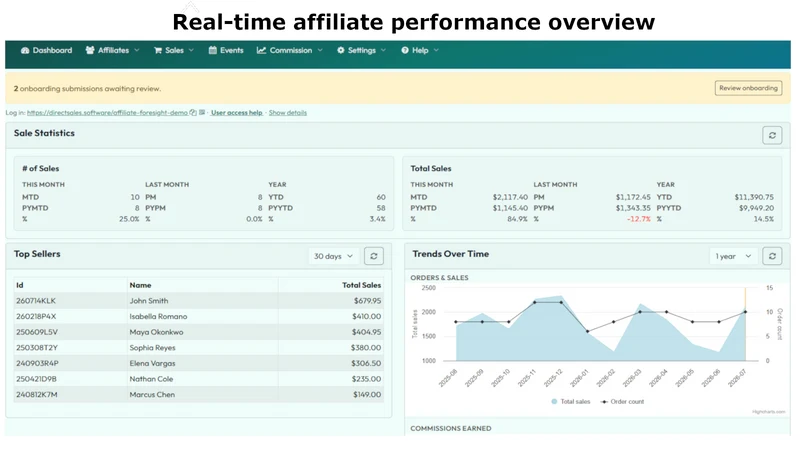
Task: Open the Sales menu
Action: [x=174, y=51]
